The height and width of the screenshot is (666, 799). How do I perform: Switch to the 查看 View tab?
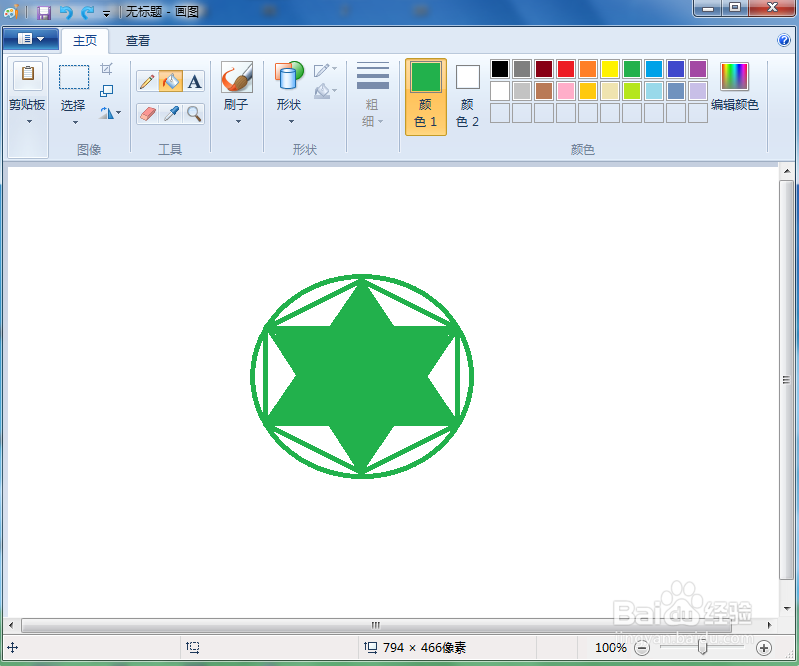(x=138, y=41)
